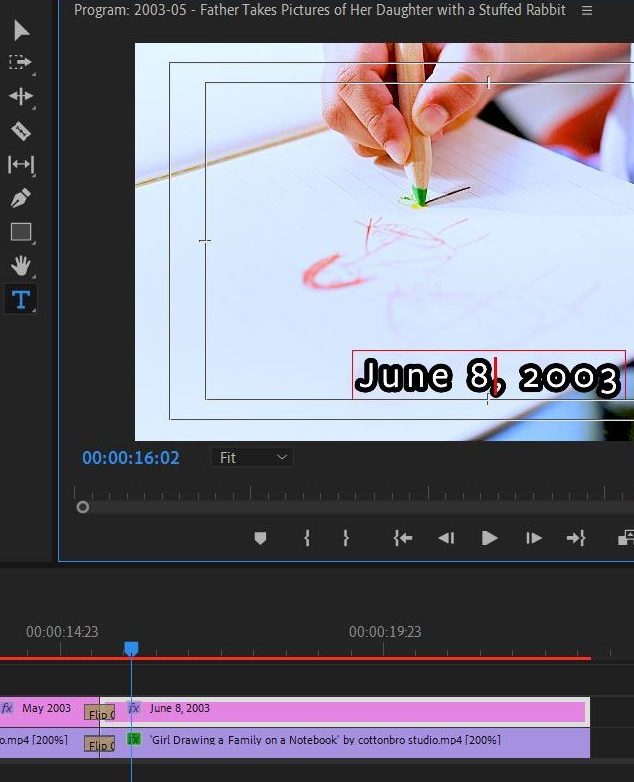This screenshot has width=634, height=782.
Task: Click the Mark Out button
Action: (x=346, y=538)
